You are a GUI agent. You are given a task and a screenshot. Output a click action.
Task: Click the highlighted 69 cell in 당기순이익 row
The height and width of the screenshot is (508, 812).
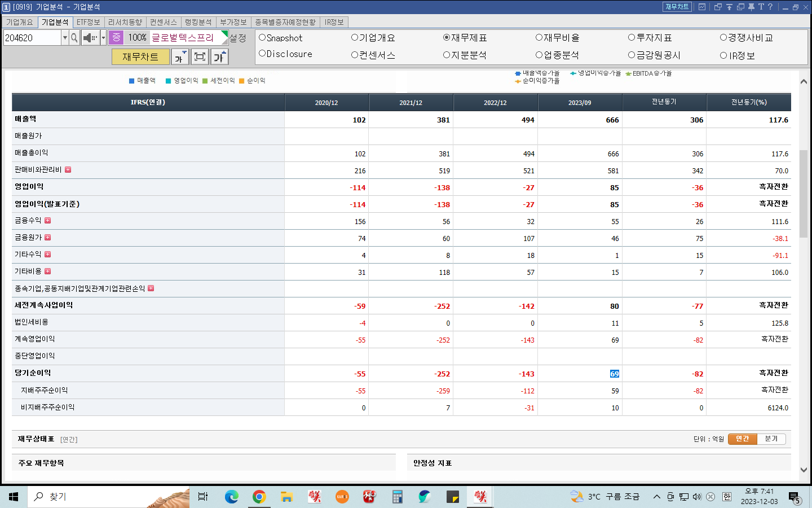614,374
